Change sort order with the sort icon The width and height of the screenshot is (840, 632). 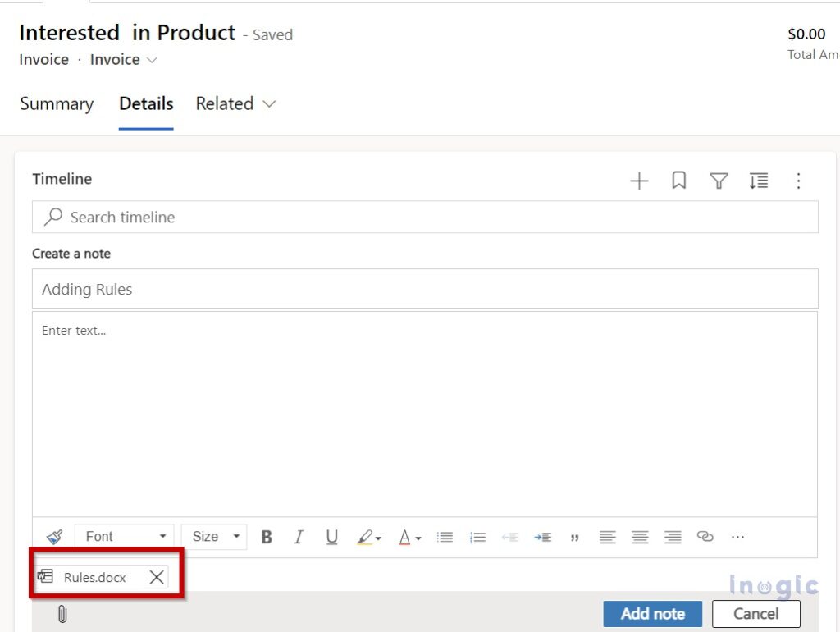(x=759, y=181)
